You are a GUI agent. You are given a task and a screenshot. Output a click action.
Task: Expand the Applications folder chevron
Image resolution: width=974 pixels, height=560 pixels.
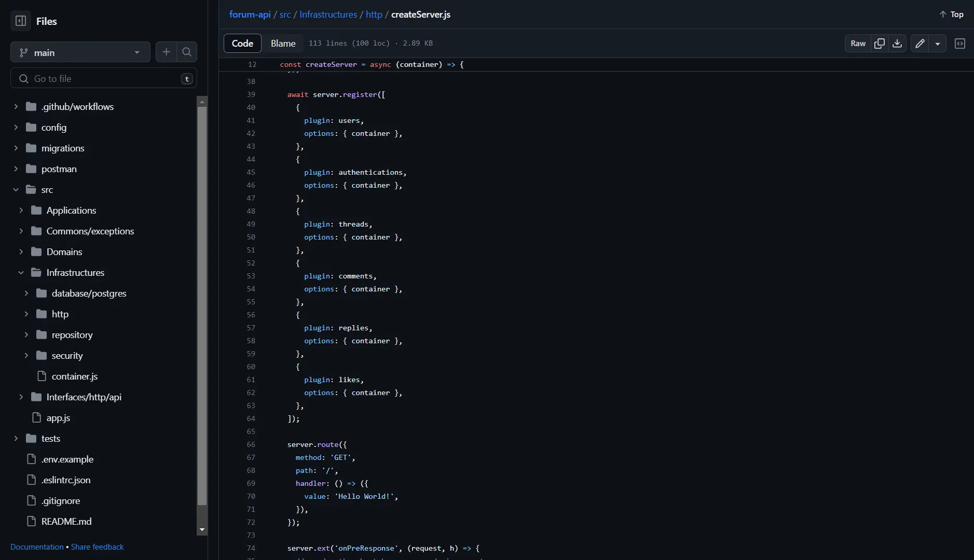[21, 210]
